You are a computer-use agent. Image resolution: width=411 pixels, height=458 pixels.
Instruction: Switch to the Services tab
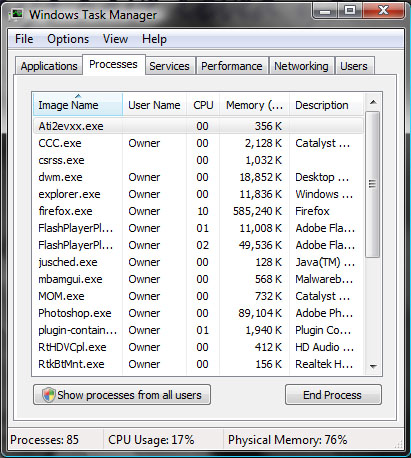coord(169,66)
